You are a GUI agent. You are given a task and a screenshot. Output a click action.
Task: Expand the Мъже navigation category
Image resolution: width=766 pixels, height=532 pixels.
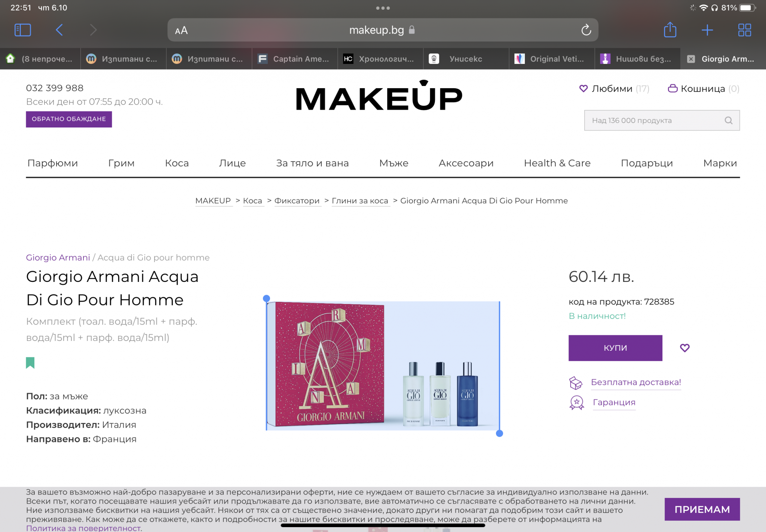tap(393, 163)
